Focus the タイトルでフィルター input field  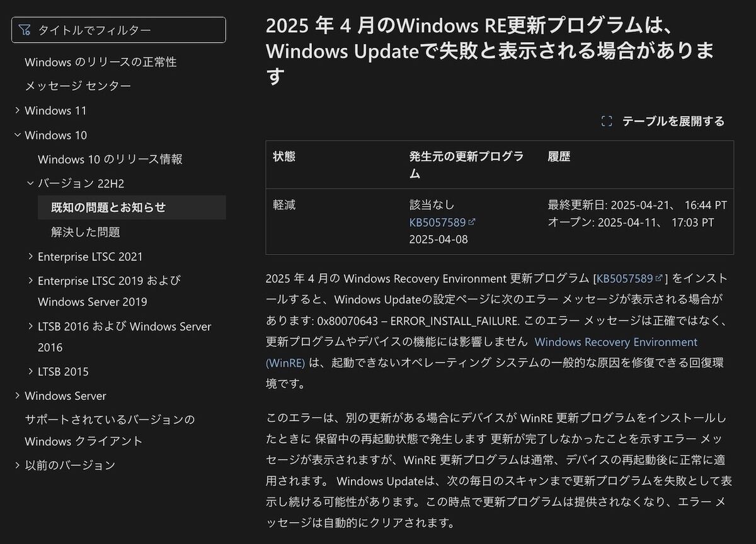[118, 30]
